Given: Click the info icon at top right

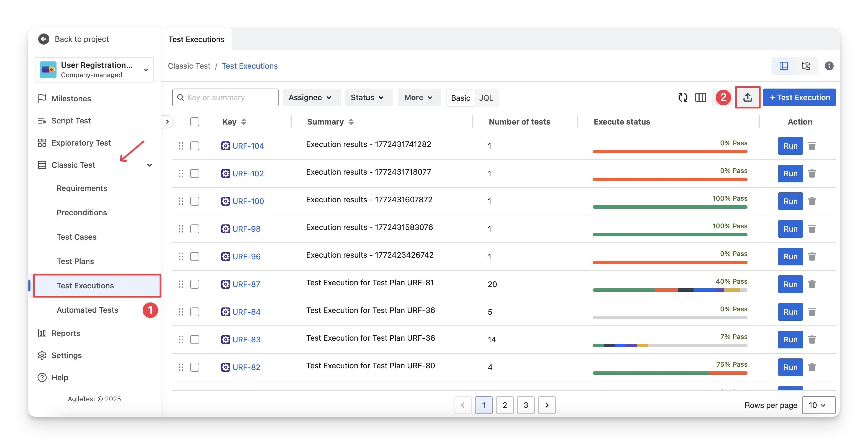Looking at the screenshot, I should tap(829, 66).
